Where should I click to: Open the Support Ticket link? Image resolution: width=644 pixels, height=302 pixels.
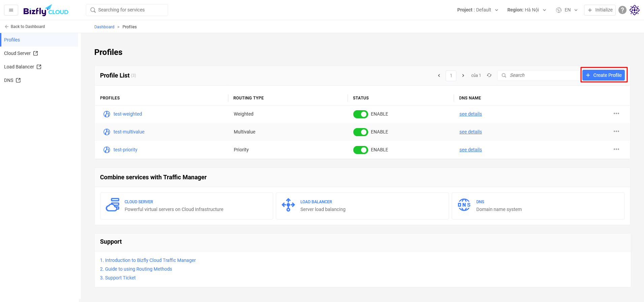coord(118,278)
